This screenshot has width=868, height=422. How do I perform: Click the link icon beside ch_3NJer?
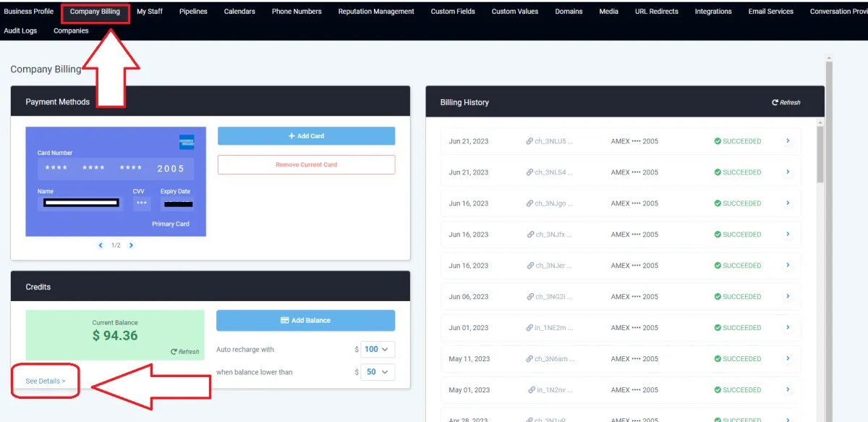[x=529, y=266]
